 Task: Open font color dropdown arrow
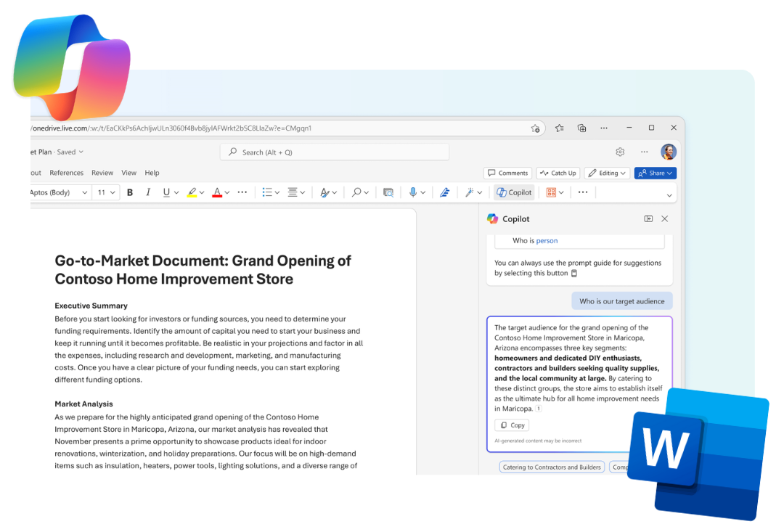[x=227, y=192]
